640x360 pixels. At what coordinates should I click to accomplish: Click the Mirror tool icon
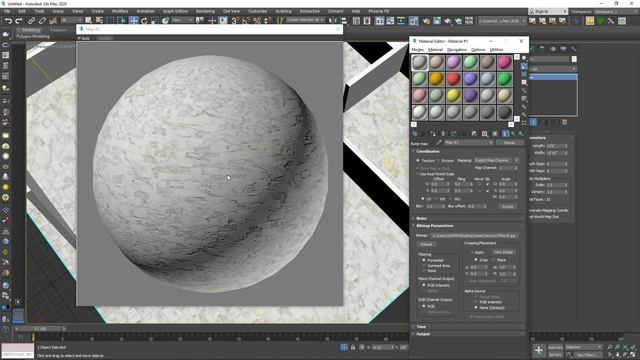[333, 20]
